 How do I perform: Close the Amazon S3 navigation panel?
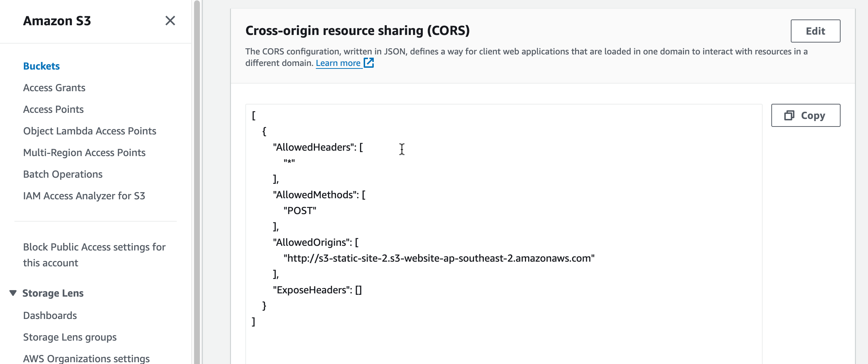tap(170, 21)
